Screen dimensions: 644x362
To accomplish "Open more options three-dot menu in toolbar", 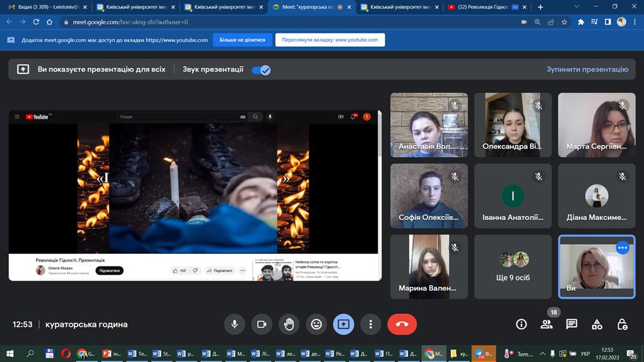I will [x=370, y=324].
